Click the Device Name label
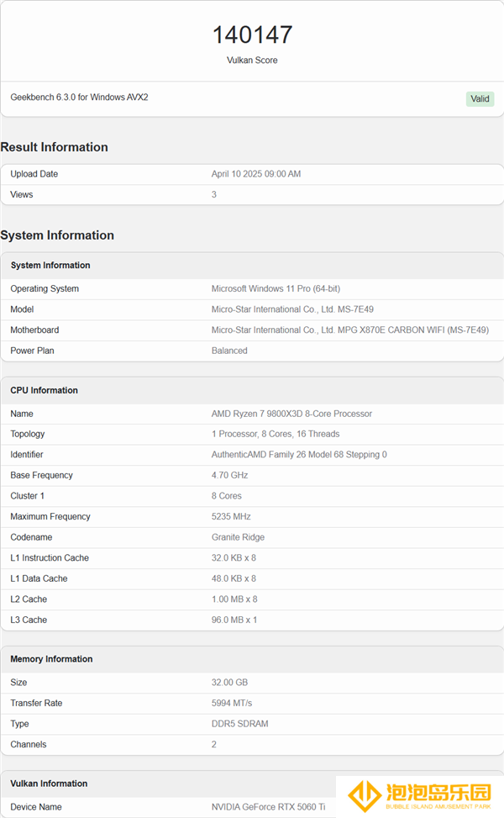504x818 pixels. 35,807
